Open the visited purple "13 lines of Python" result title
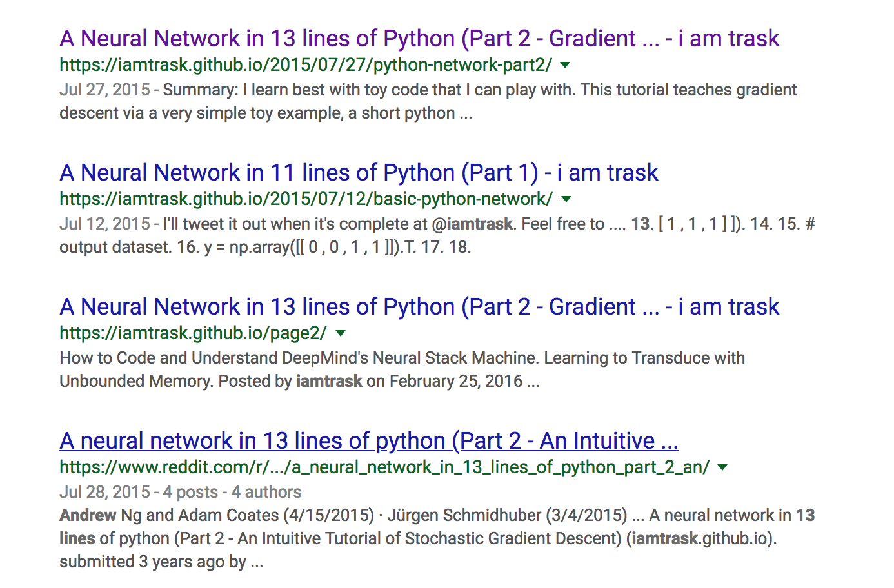 419,39
